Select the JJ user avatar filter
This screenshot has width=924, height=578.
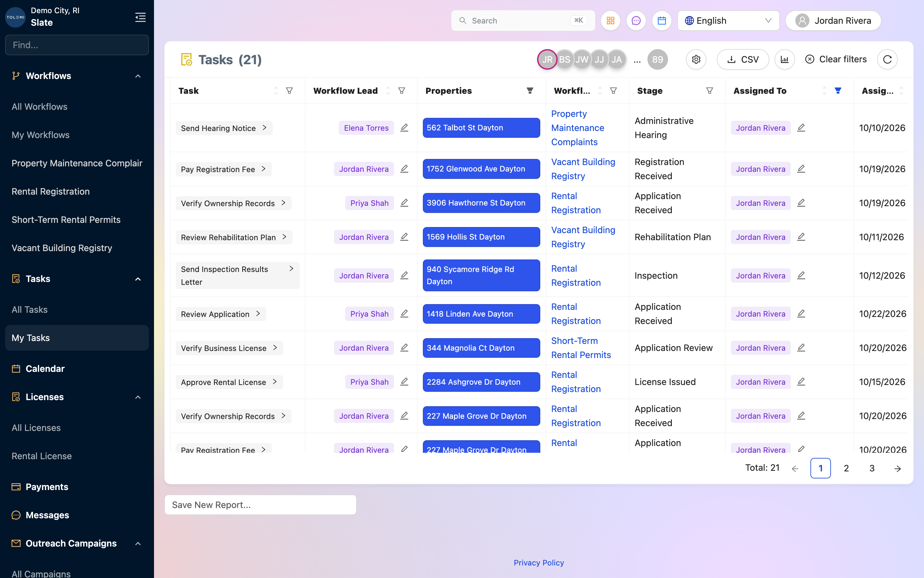coord(599,60)
